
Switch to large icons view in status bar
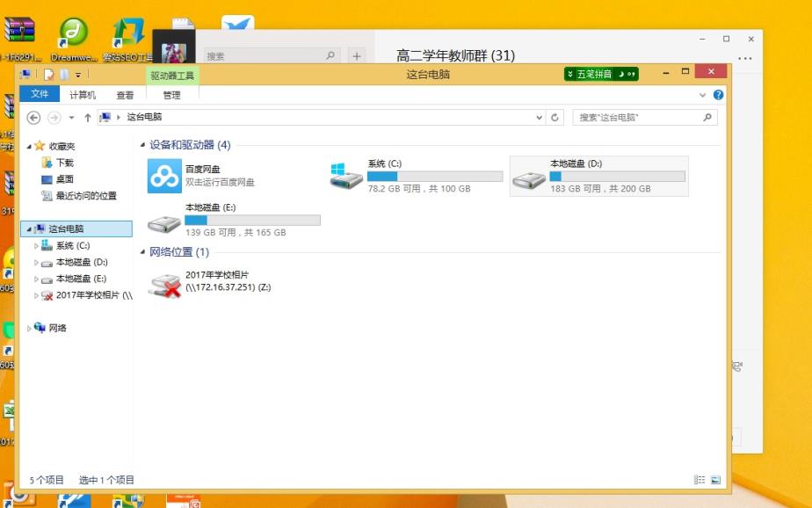point(715,480)
